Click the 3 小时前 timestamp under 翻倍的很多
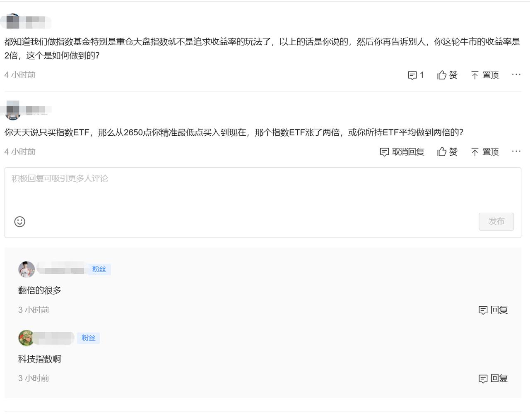530x420 pixels. tap(34, 310)
